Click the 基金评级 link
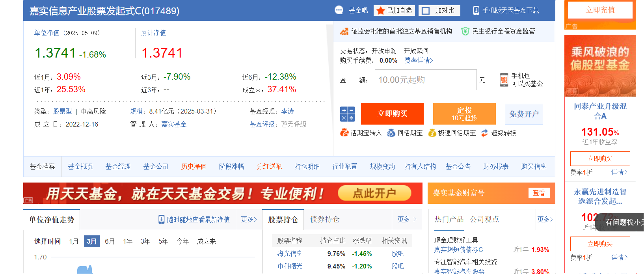 (x=262, y=124)
